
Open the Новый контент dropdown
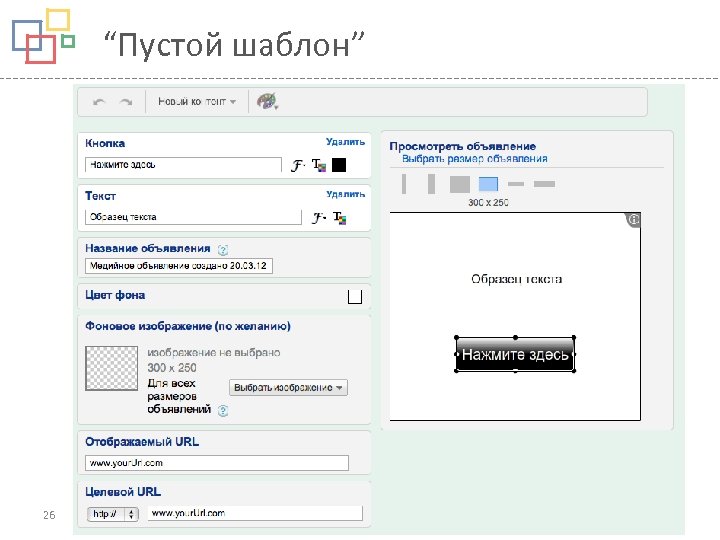click(197, 101)
